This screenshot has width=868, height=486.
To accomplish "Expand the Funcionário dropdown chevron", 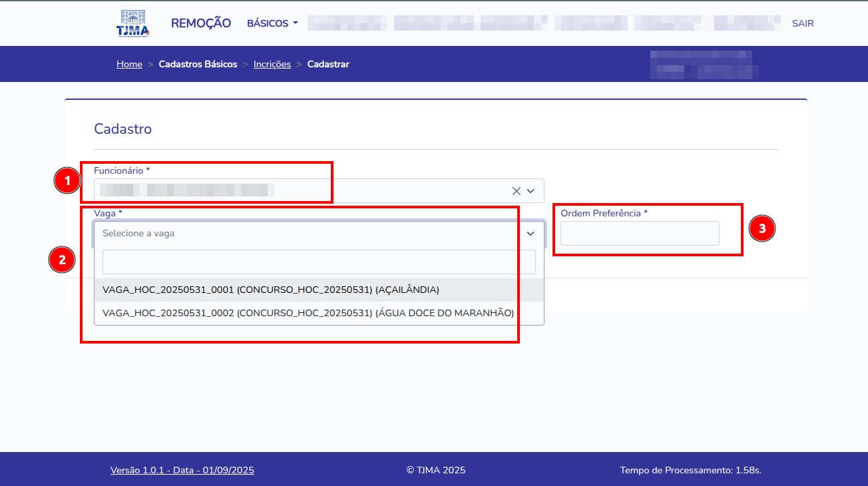I will [531, 191].
